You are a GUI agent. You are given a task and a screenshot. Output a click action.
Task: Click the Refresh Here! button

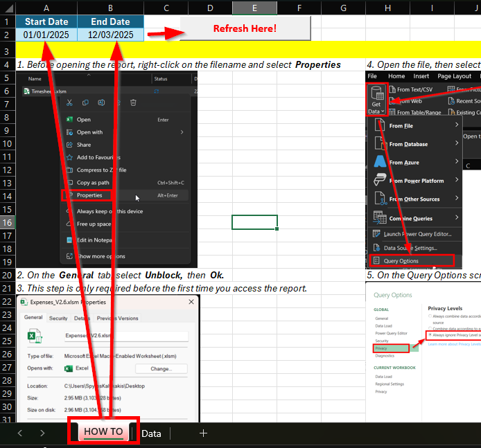(x=245, y=28)
